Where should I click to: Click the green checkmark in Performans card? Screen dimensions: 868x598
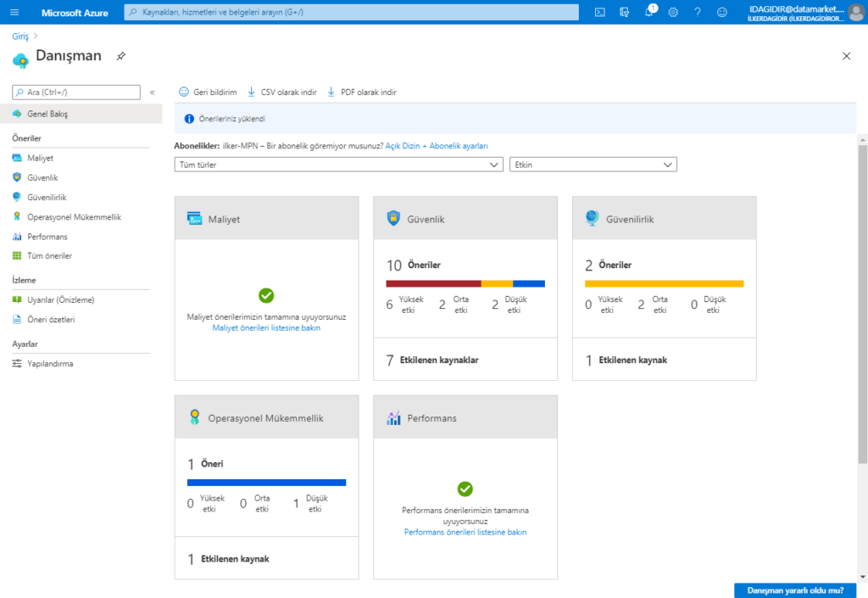(x=465, y=489)
